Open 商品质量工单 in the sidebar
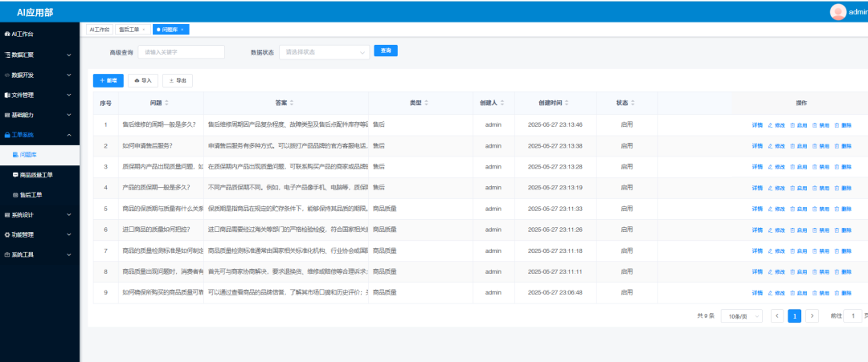868x362 pixels. pyautogui.click(x=39, y=175)
